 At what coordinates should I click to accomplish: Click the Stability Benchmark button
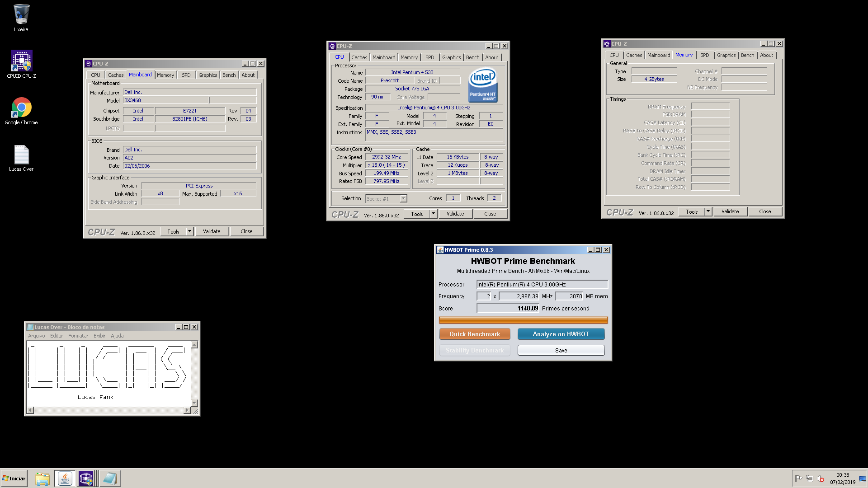[x=475, y=350]
